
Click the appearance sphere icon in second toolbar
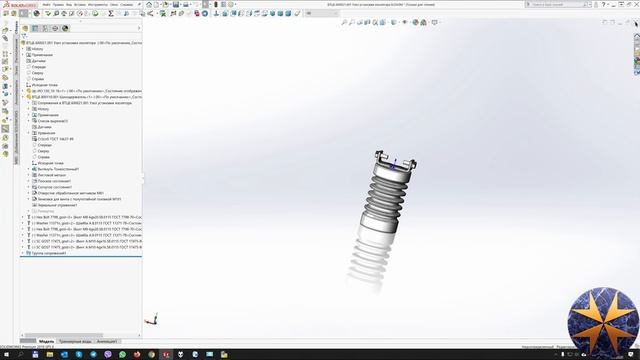pos(36,13)
